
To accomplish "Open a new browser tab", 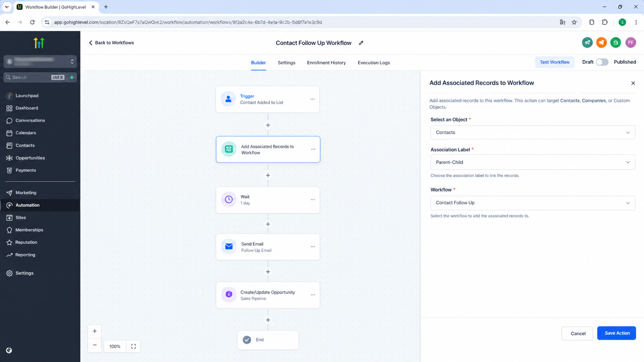I will click(x=106, y=7).
